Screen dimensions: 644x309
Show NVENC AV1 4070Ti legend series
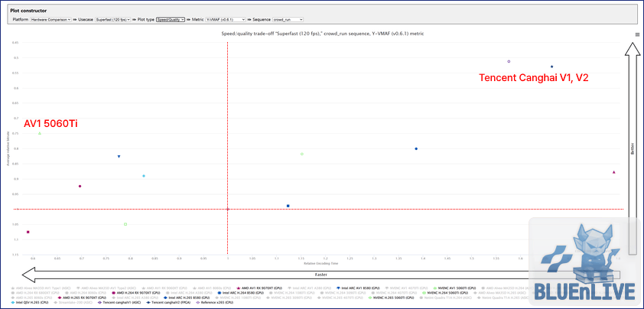(x=406, y=288)
